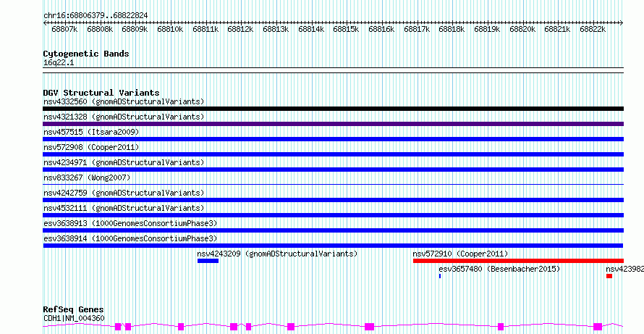Open the RefSeq Genes track title
The image size is (644, 334).
[x=74, y=310]
